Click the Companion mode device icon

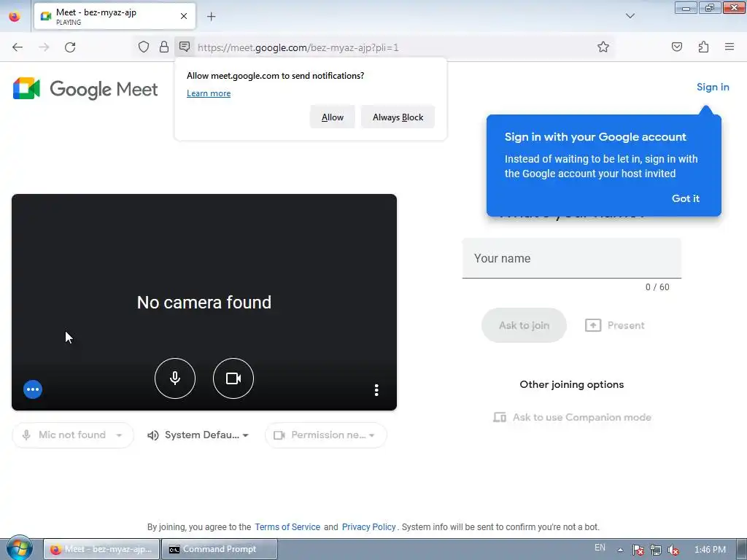499,417
